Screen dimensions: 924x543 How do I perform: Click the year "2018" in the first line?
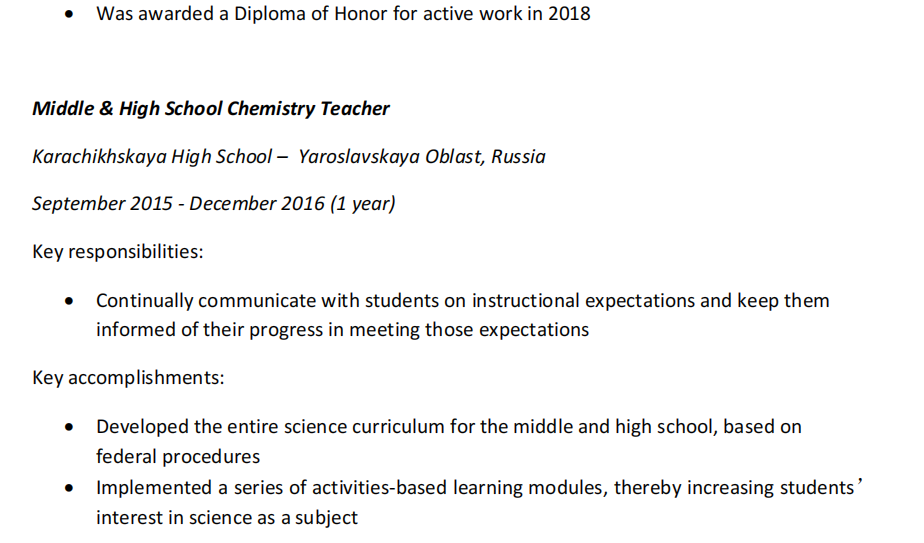[569, 15]
